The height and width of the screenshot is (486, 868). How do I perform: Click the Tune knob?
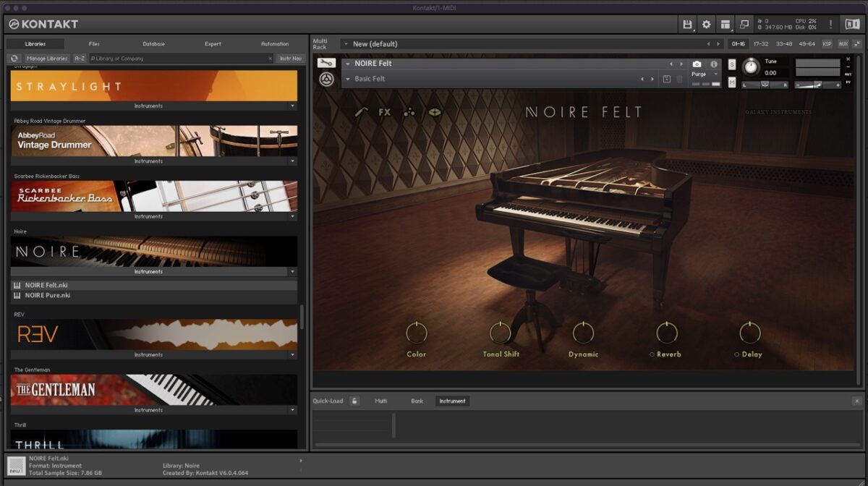click(751, 67)
